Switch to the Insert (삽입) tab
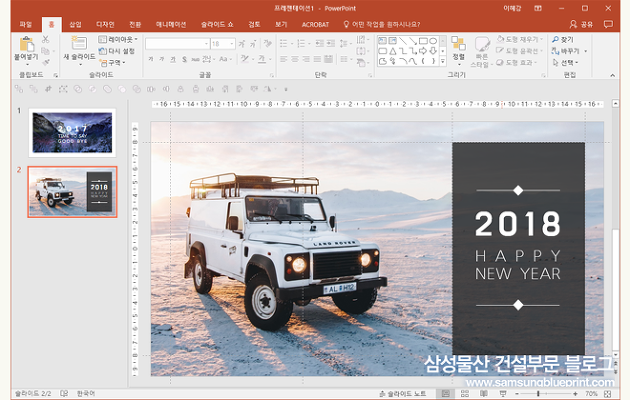Screen dimensions: 630x400 click(75, 24)
